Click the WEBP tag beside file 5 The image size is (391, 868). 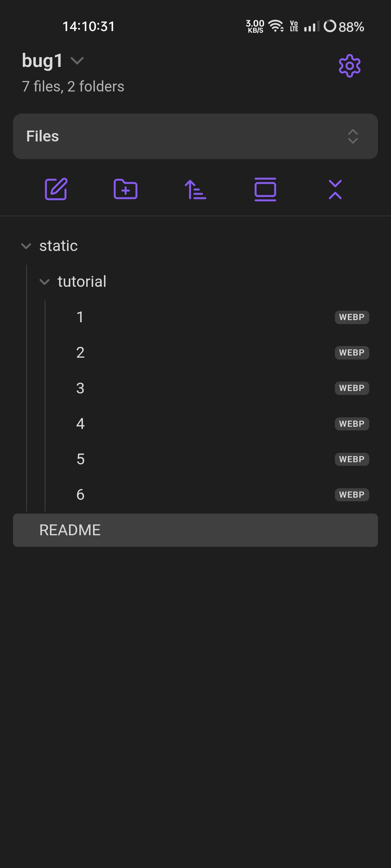coord(352,459)
